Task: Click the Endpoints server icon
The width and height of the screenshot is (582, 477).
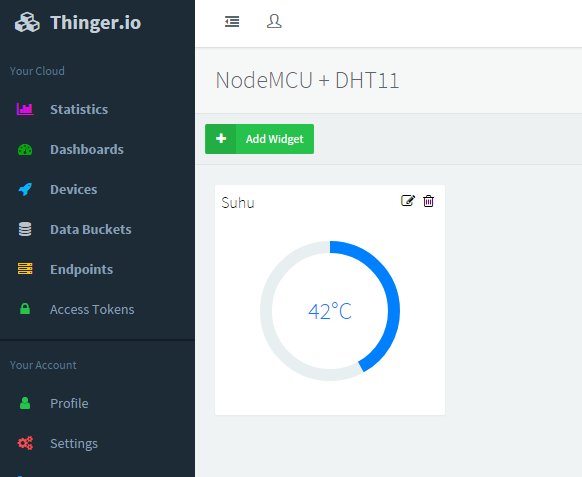Action: pos(25,269)
